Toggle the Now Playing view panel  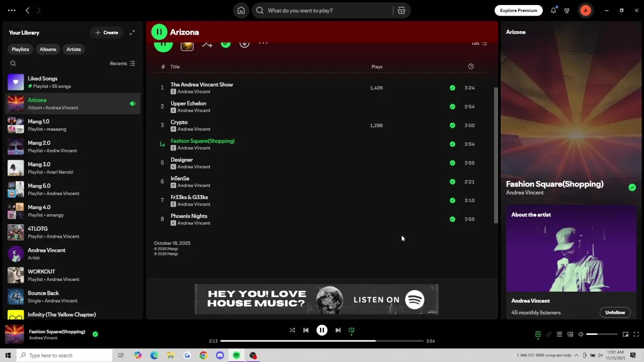click(x=538, y=334)
